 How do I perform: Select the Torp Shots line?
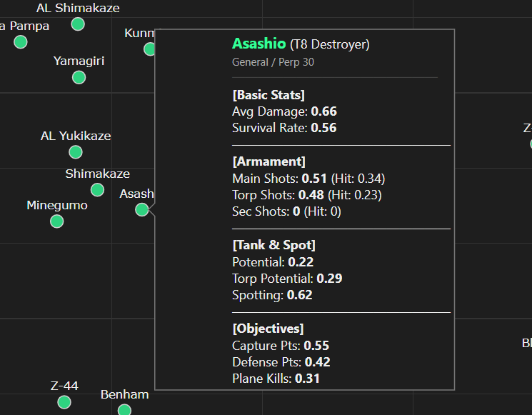306,194
